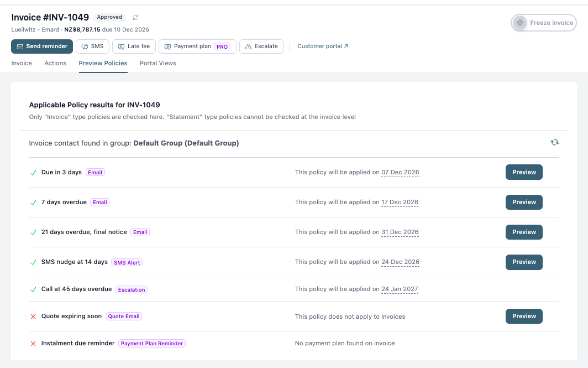Click the 17 Dec 2026 applied date
This screenshot has width=588, height=368.
[400, 202]
